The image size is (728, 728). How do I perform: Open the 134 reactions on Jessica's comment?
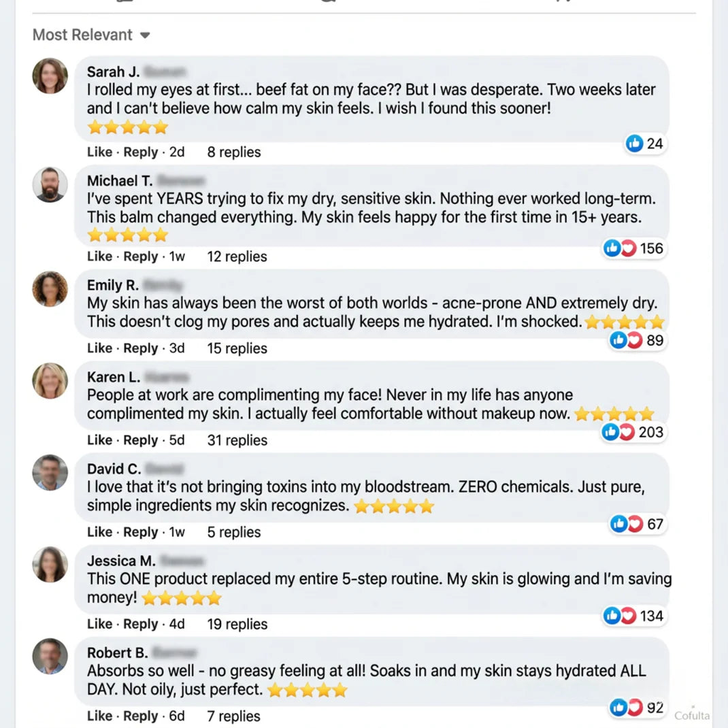[x=633, y=616]
